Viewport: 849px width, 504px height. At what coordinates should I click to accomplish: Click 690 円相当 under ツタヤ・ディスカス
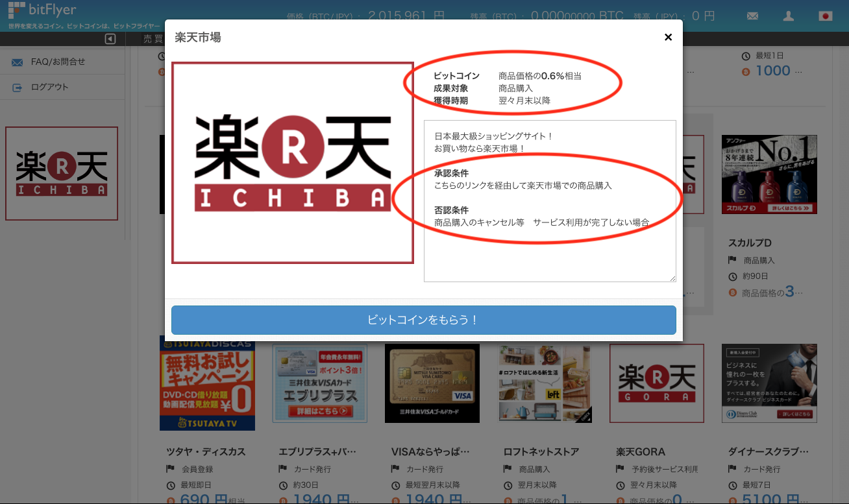[212, 500]
